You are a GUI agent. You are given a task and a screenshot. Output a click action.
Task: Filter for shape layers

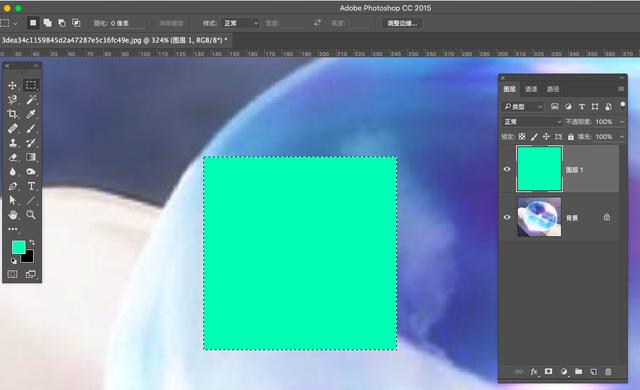coord(595,107)
